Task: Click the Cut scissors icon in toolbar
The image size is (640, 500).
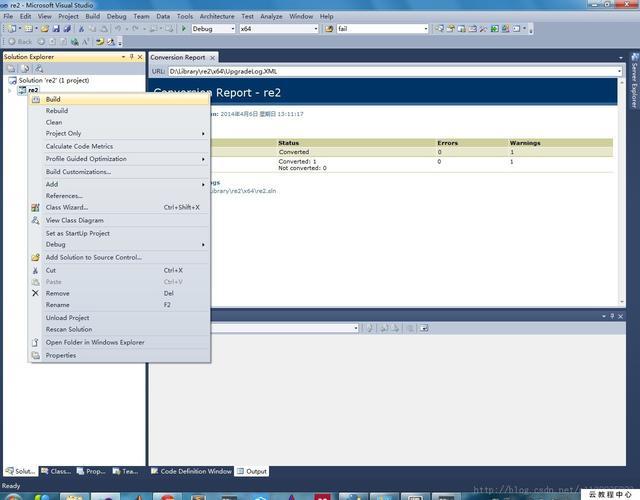Action: pyautogui.click(x=81, y=29)
